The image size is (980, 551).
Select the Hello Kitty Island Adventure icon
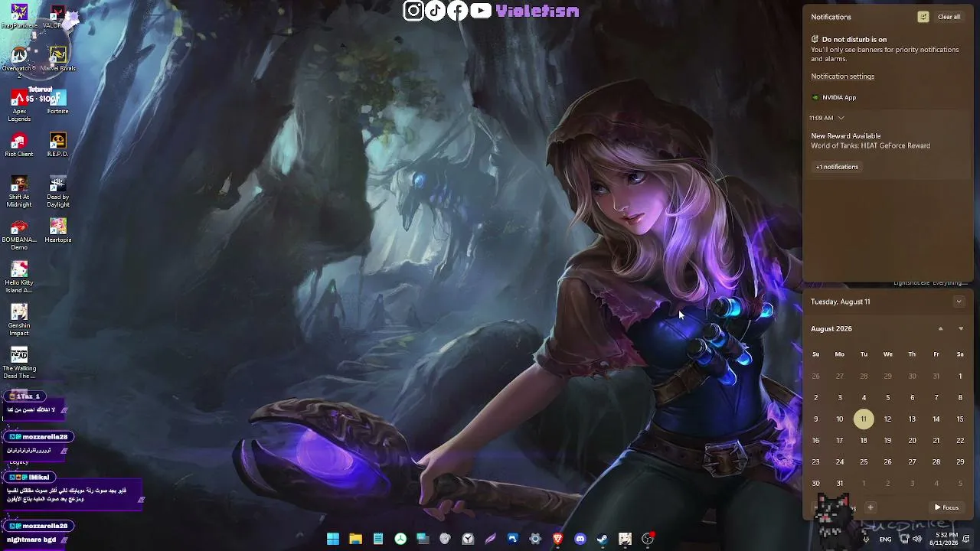point(19,277)
